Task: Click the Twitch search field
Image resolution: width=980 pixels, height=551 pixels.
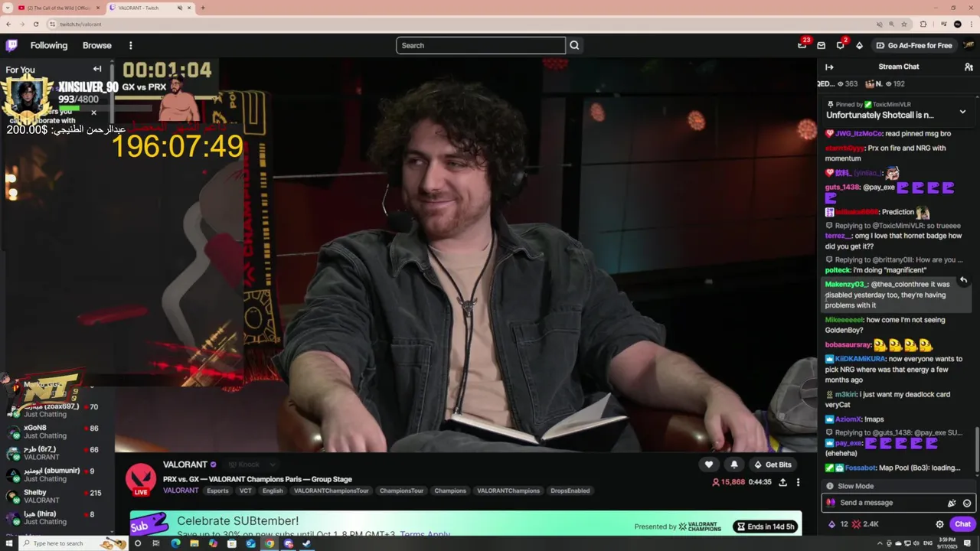Action: (481, 45)
